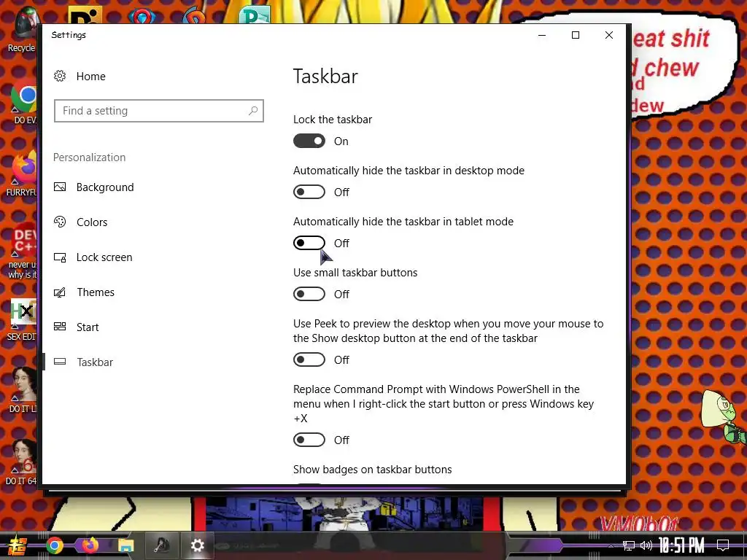Show hidden system tray icons arrow
The width and height of the screenshot is (747, 560).
click(x=611, y=545)
